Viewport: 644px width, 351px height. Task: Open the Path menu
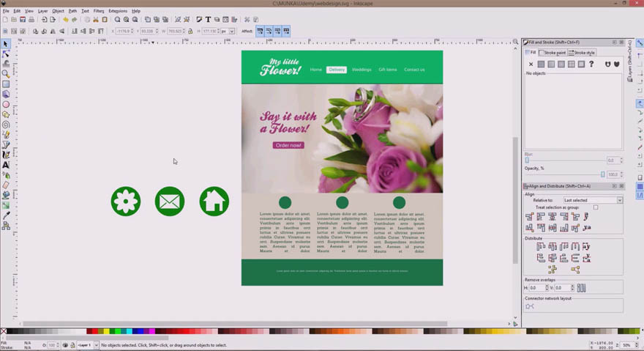(x=72, y=11)
